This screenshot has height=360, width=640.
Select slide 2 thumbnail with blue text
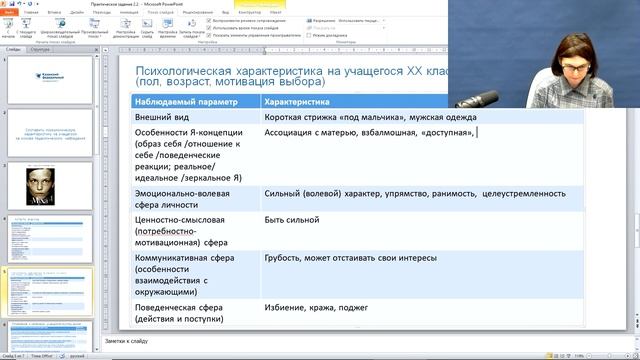click(x=50, y=133)
